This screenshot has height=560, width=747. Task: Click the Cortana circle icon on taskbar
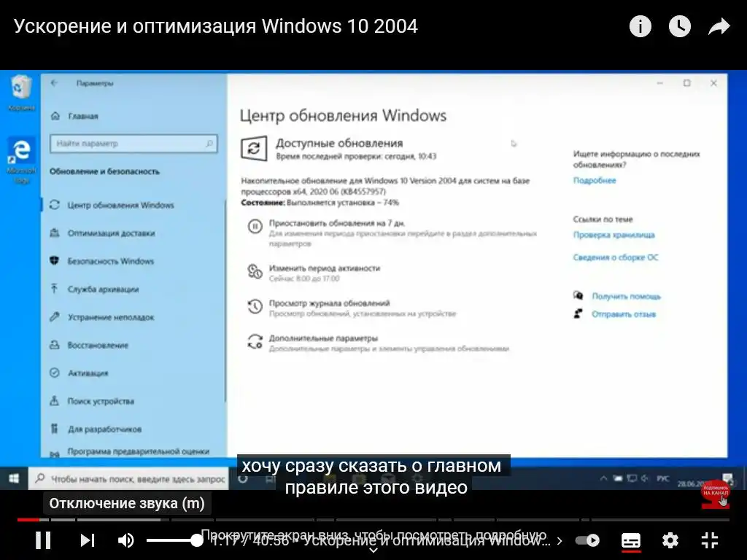[x=243, y=479]
